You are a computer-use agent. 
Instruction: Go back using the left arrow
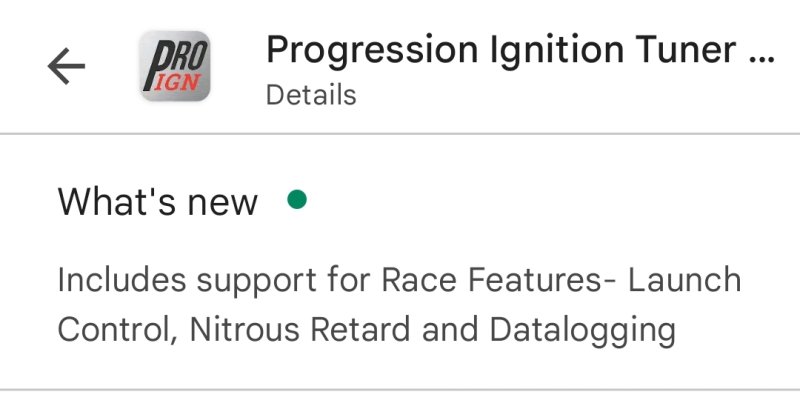[x=66, y=66]
